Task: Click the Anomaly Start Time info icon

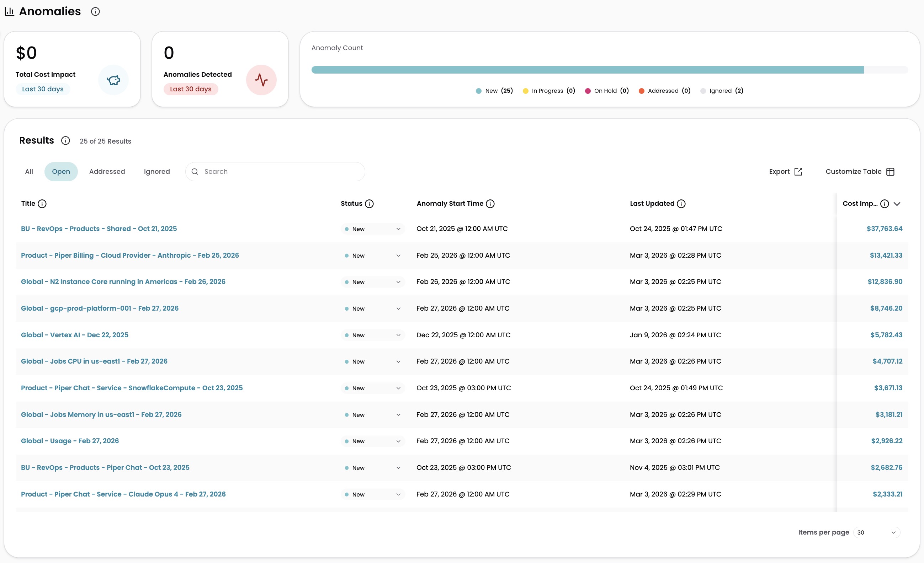Action: point(490,204)
